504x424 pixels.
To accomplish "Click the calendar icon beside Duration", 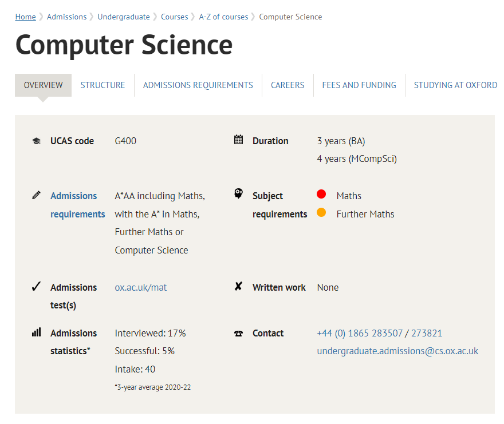I will (238, 140).
